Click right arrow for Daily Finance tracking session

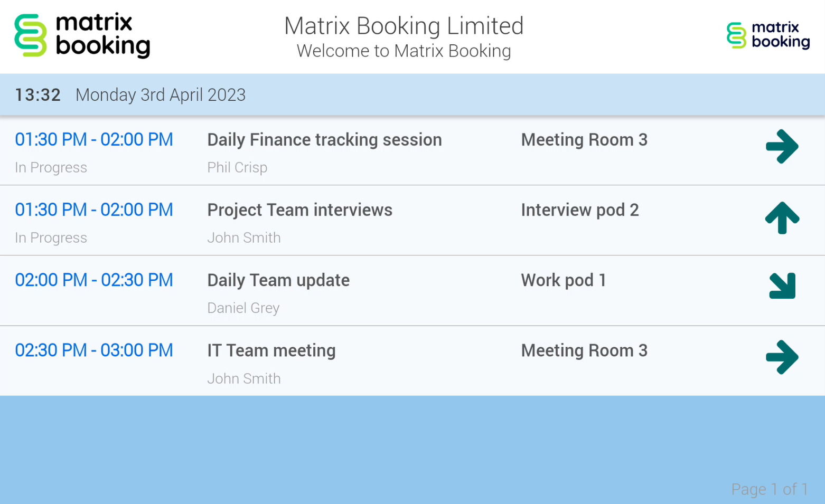tap(782, 146)
